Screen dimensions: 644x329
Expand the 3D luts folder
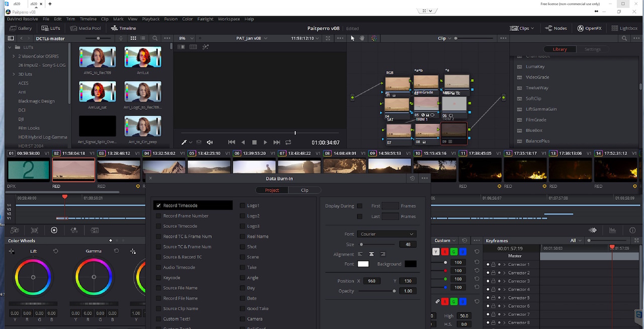pyautogui.click(x=14, y=74)
